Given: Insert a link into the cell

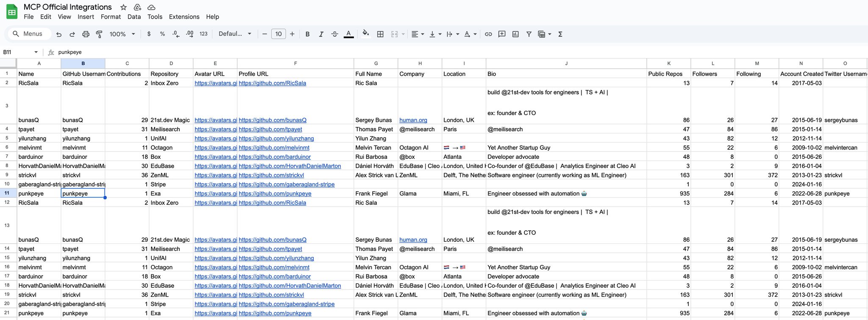Looking at the screenshot, I should pyautogui.click(x=488, y=34).
